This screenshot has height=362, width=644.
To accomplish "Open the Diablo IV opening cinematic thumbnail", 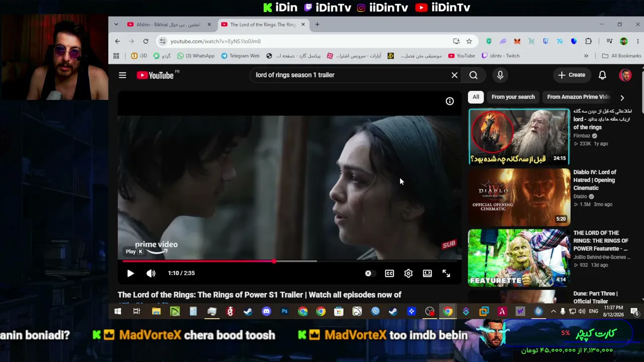I will [519, 197].
